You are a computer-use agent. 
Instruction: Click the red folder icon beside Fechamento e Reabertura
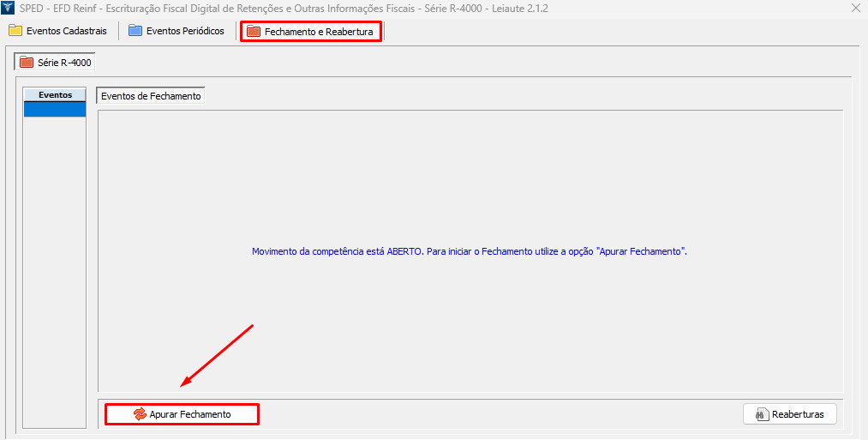point(253,32)
